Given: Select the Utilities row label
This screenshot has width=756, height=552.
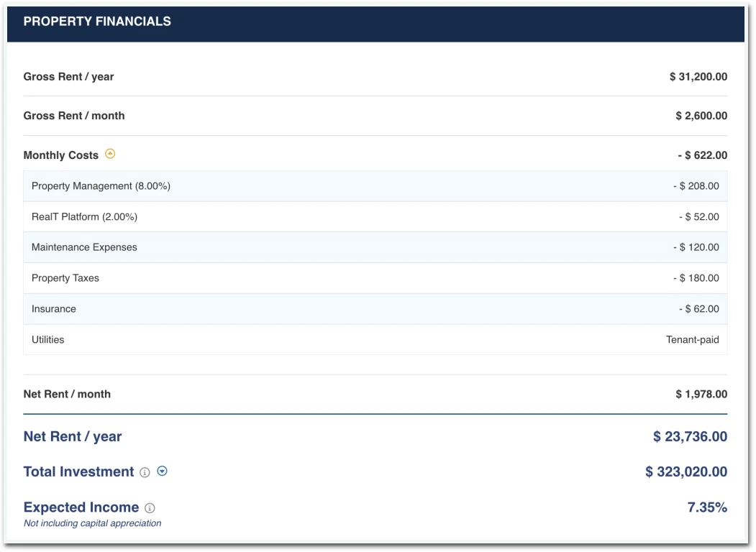Looking at the screenshot, I should (47, 339).
